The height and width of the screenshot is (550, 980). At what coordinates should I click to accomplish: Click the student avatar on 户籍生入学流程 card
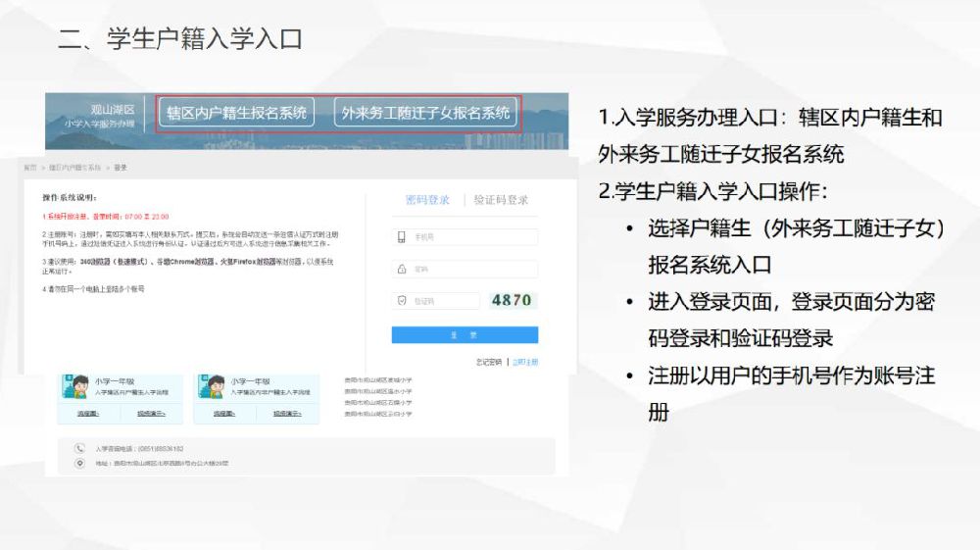tap(76, 386)
